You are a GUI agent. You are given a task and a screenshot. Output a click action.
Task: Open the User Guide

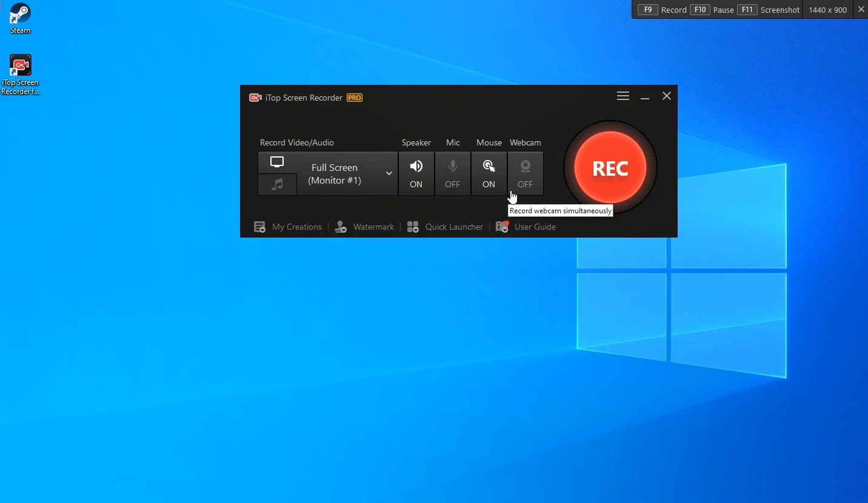coord(526,227)
